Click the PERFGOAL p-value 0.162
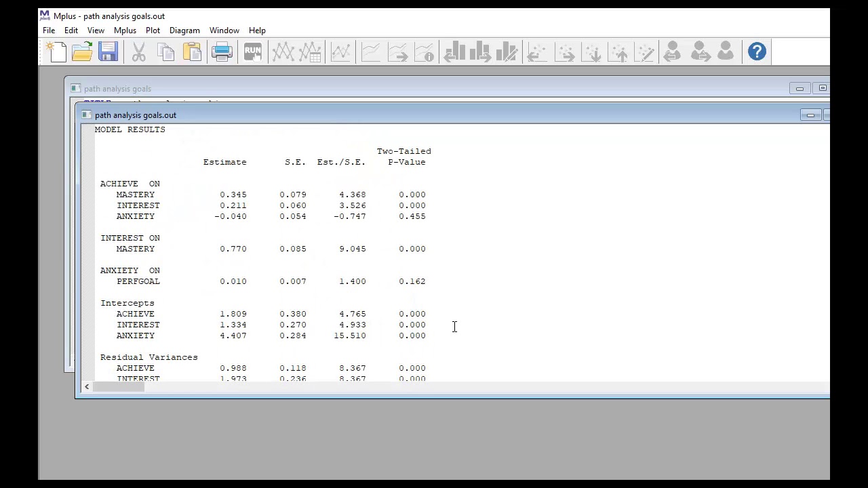The width and height of the screenshot is (868, 488). pyautogui.click(x=412, y=281)
